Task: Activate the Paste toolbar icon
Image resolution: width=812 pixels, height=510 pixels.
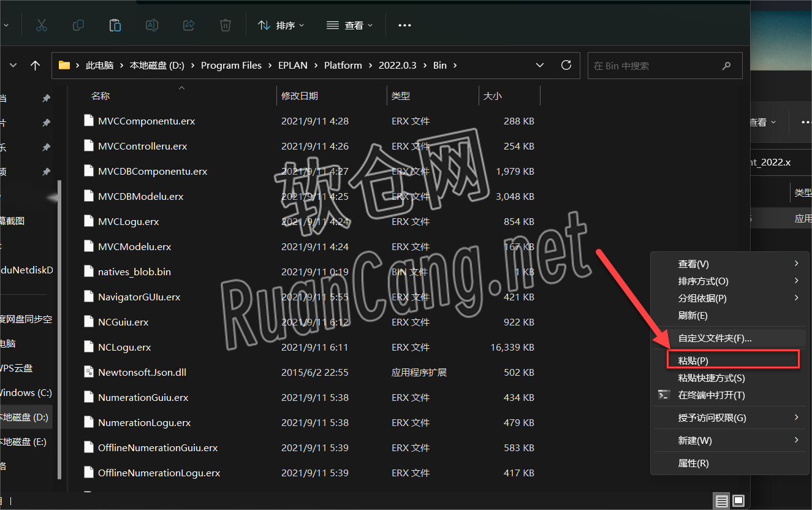Action: [115, 25]
